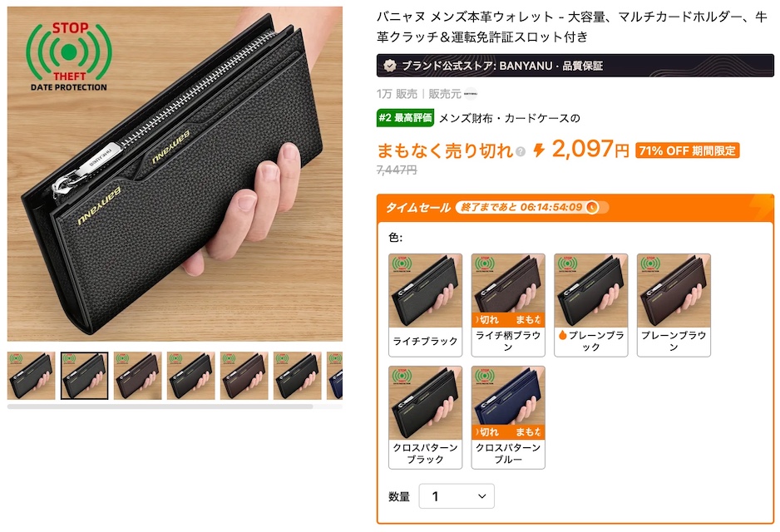Open the BANYANU brand official store banner
The width and height of the screenshot is (780, 532).
[x=575, y=66]
